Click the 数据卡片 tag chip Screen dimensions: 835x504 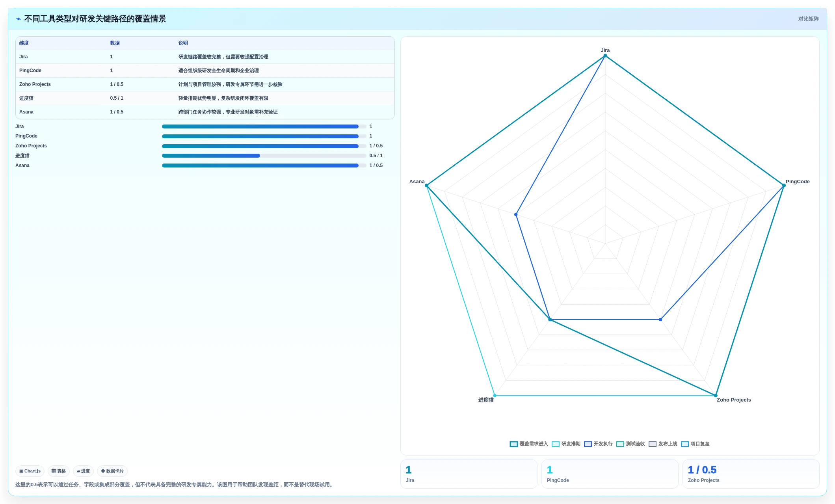coord(112,471)
